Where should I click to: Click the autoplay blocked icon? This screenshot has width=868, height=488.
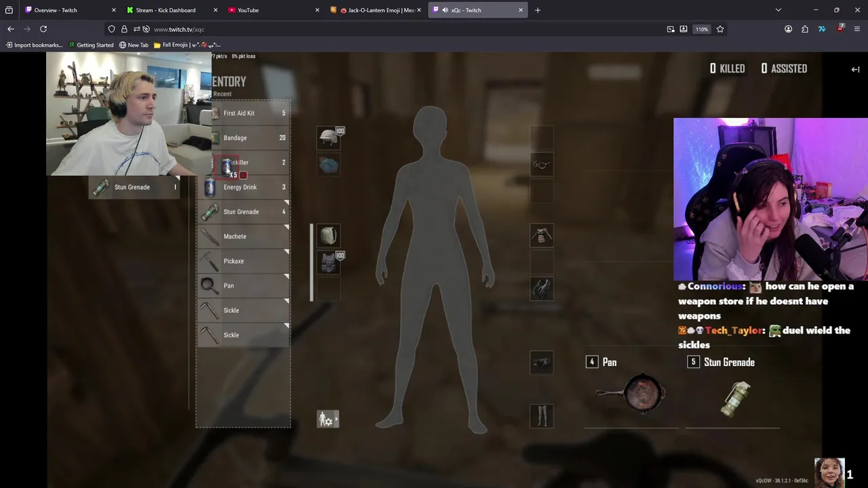(x=146, y=29)
